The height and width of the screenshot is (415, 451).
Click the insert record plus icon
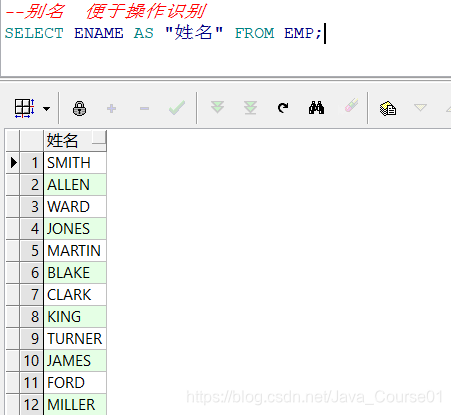click(x=111, y=108)
